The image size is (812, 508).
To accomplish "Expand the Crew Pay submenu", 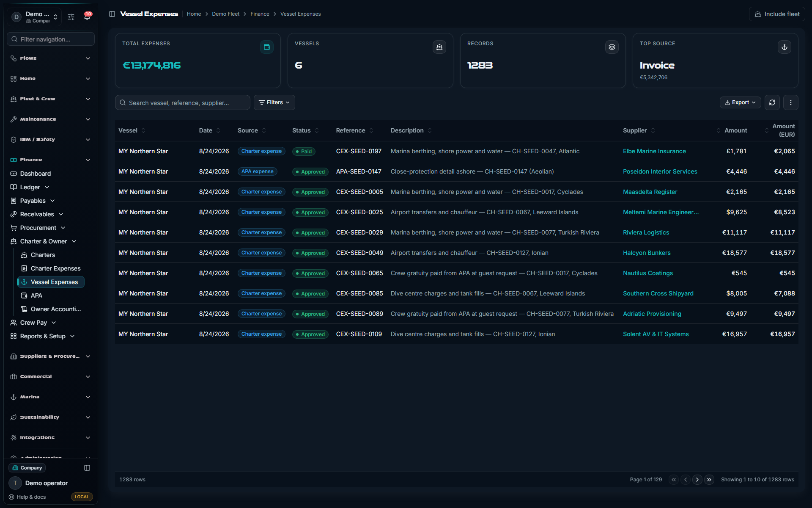I will pyautogui.click(x=33, y=323).
